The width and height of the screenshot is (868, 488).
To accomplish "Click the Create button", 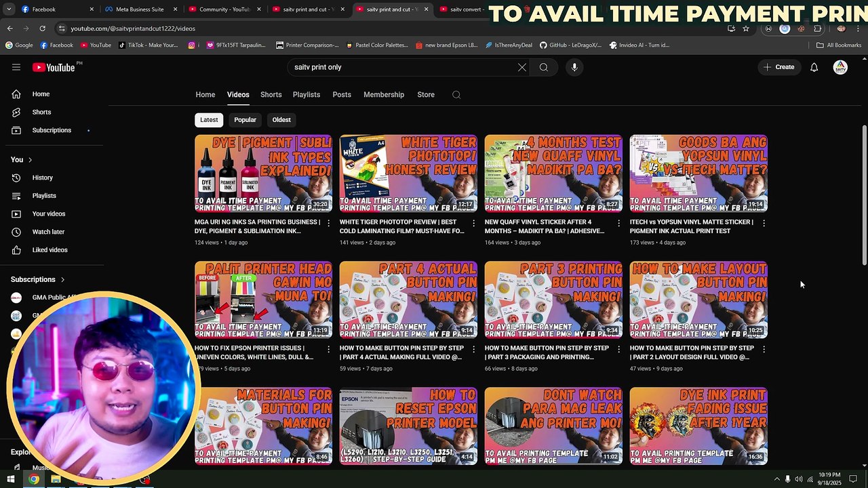I will coord(778,67).
